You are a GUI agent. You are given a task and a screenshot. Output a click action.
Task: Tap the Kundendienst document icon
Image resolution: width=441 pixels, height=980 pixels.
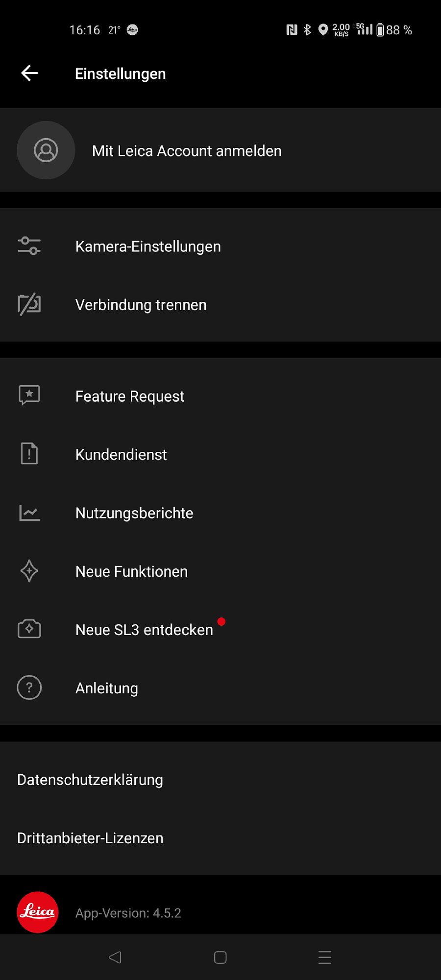29,454
